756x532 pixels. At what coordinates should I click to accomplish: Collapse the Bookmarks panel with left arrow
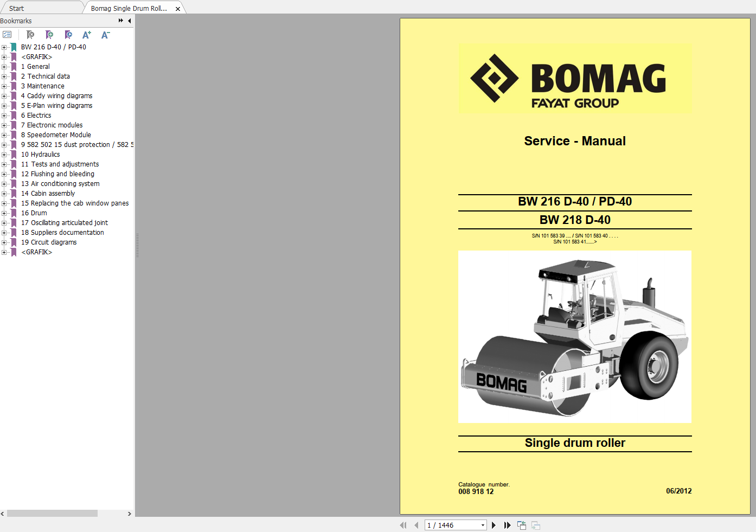129,21
